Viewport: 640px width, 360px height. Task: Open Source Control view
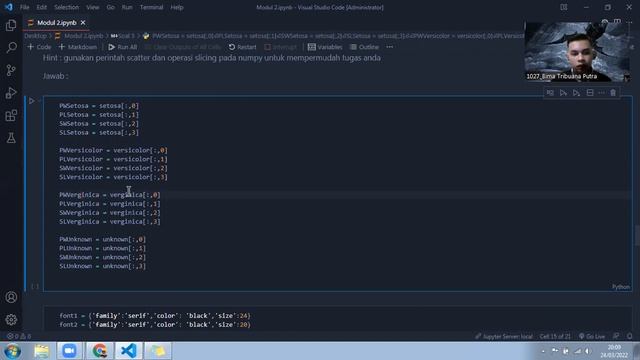(x=11, y=70)
